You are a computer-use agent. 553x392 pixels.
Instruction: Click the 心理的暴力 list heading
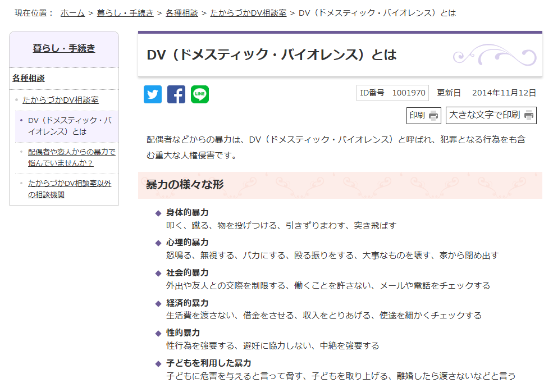[x=188, y=243]
